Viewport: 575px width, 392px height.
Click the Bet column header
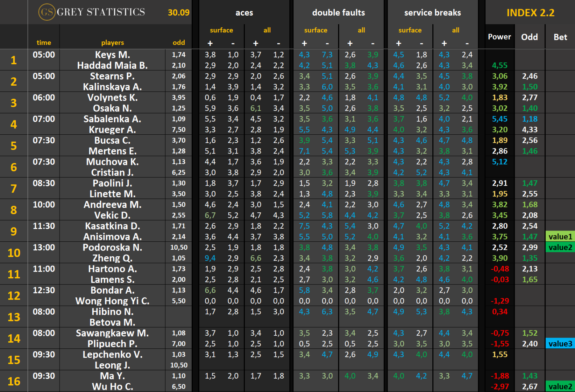[x=560, y=37]
